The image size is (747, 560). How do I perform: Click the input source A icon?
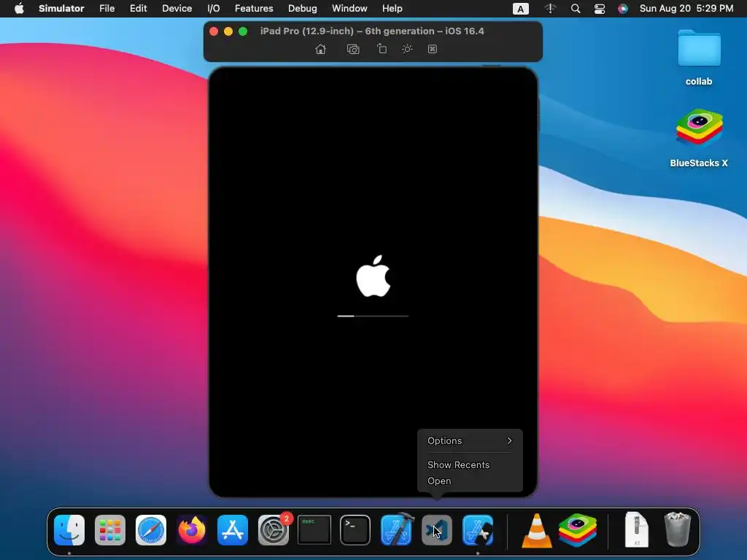tap(520, 9)
